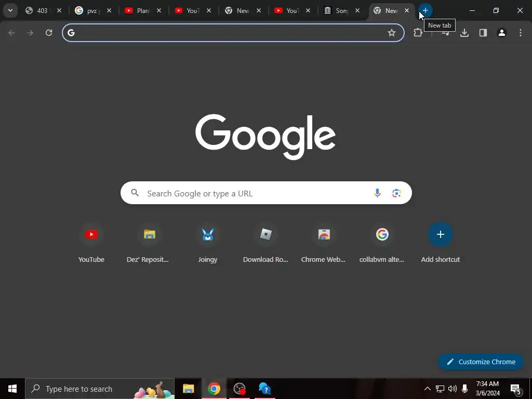The height and width of the screenshot is (399, 532).
Task: Open the tab search dropdown arrow
Action: pyautogui.click(x=10, y=10)
